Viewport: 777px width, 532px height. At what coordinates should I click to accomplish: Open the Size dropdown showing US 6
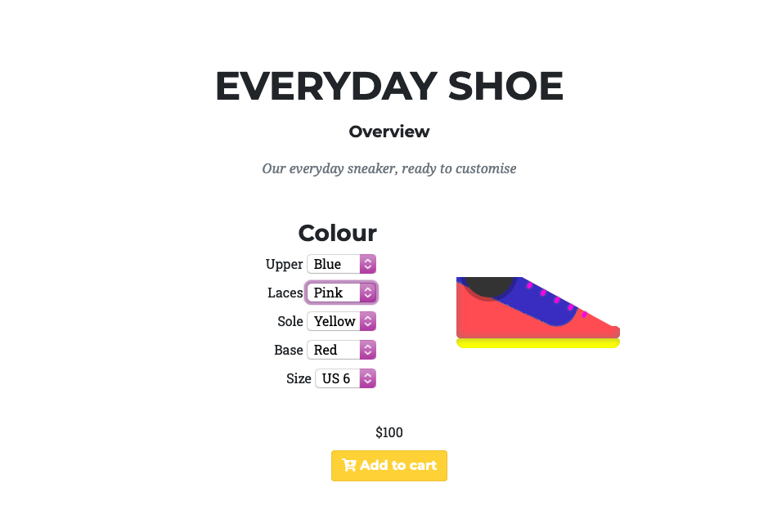[346, 379]
